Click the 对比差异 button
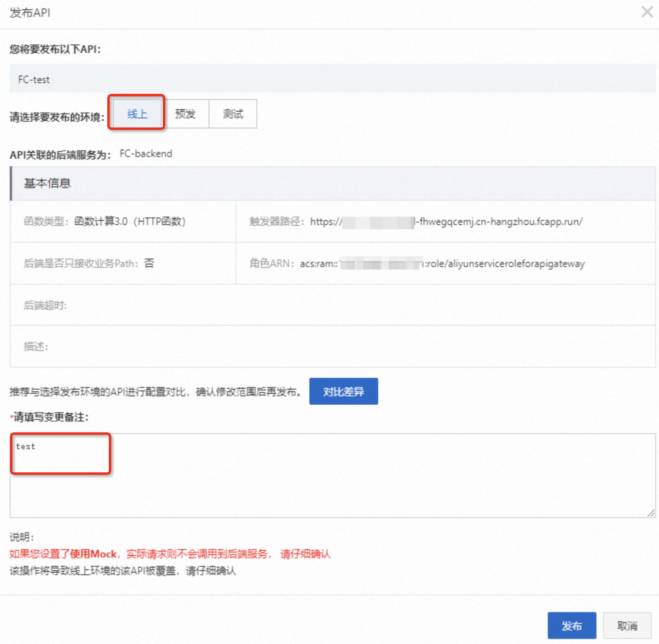This screenshot has height=644, width=659. pos(343,391)
